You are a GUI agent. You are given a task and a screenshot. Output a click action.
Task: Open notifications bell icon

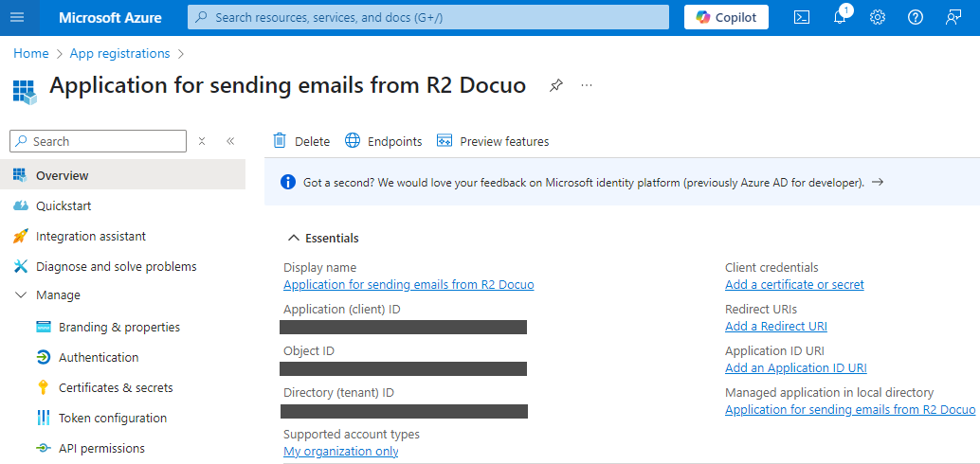840,17
